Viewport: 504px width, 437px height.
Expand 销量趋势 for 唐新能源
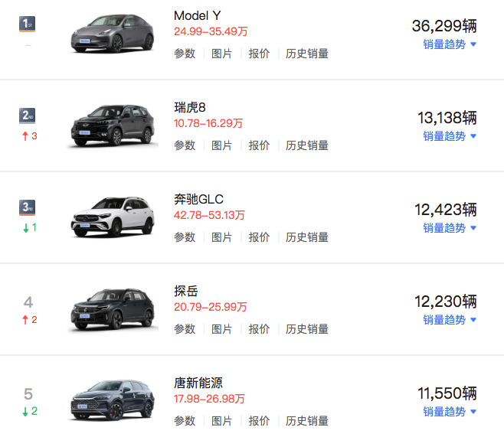pos(450,412)
